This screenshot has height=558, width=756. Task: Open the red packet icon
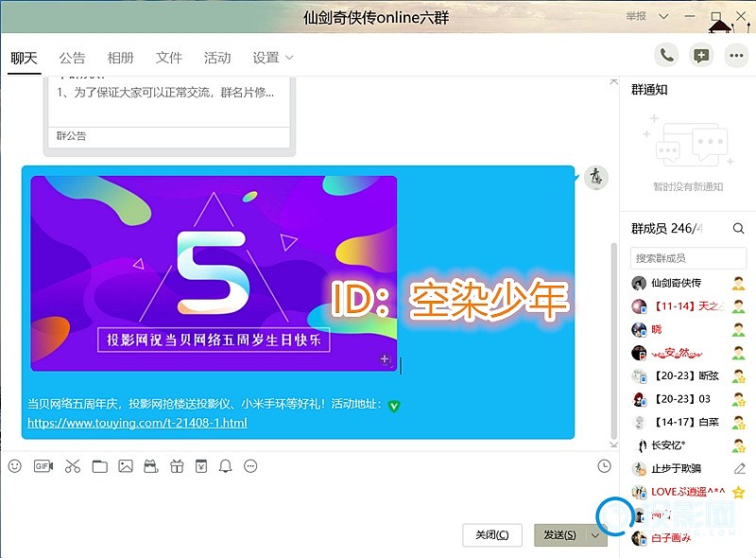pos(201,466)
